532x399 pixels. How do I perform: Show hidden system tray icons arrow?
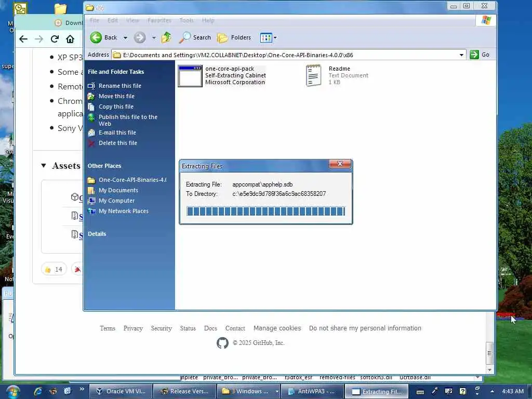[492, 391]
